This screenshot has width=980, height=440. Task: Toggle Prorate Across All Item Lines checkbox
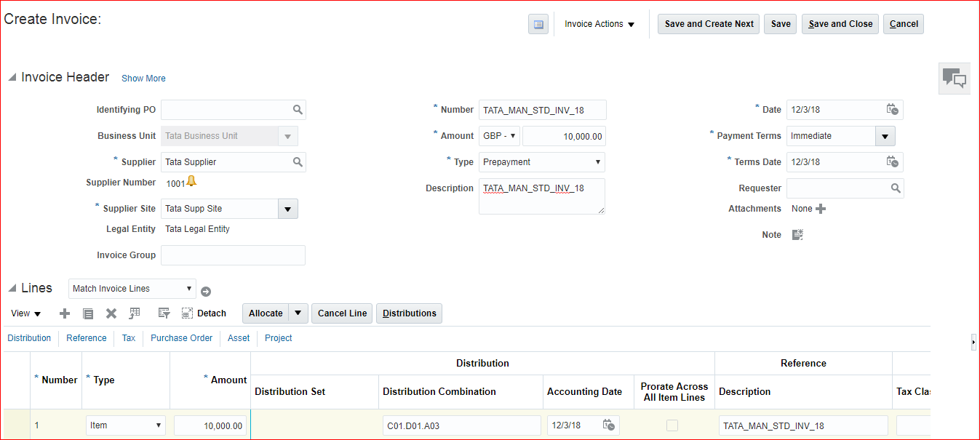(x=672, y=425)
